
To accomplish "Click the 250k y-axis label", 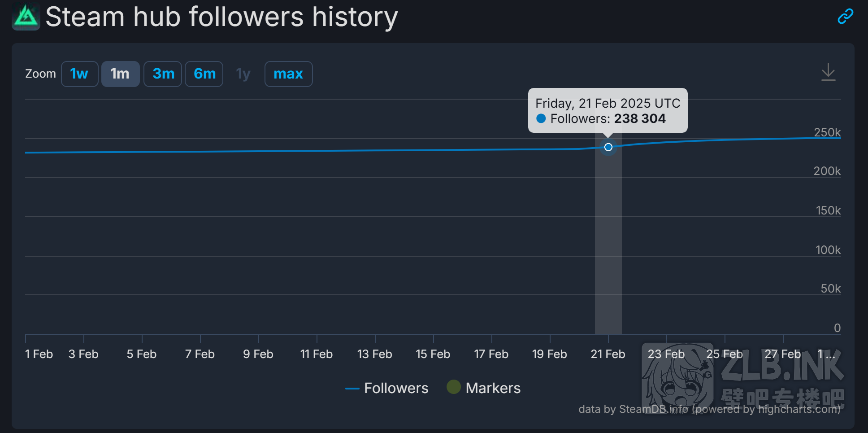I will 827,132.
